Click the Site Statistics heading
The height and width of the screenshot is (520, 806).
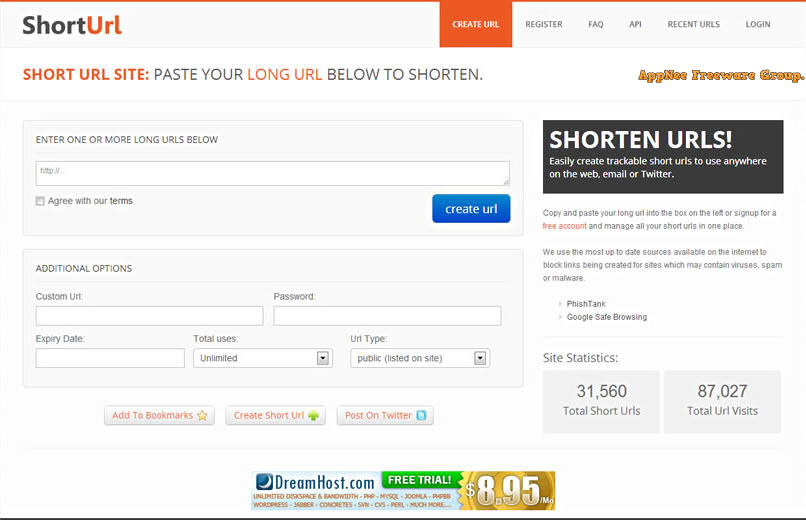click(x=580, y=358)
